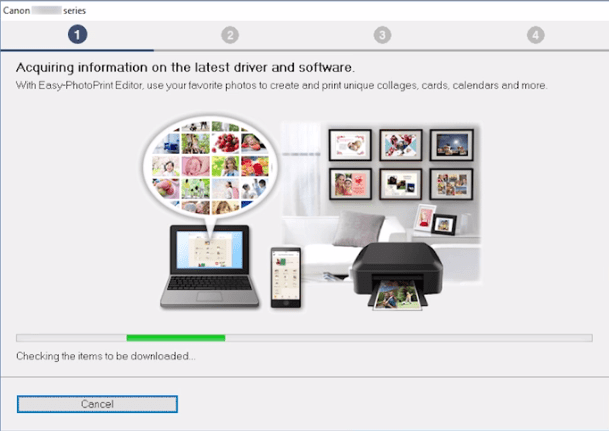The height and width of the screenshot is (431, 609).
Task: Select step 3 circle indicator
Action: 382,35
